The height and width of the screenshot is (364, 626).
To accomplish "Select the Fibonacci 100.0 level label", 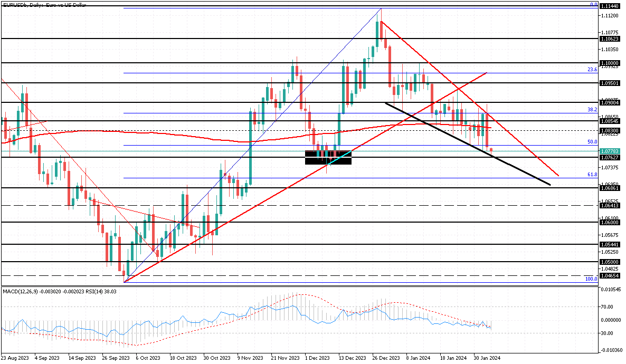I will (x=591, y=279).
